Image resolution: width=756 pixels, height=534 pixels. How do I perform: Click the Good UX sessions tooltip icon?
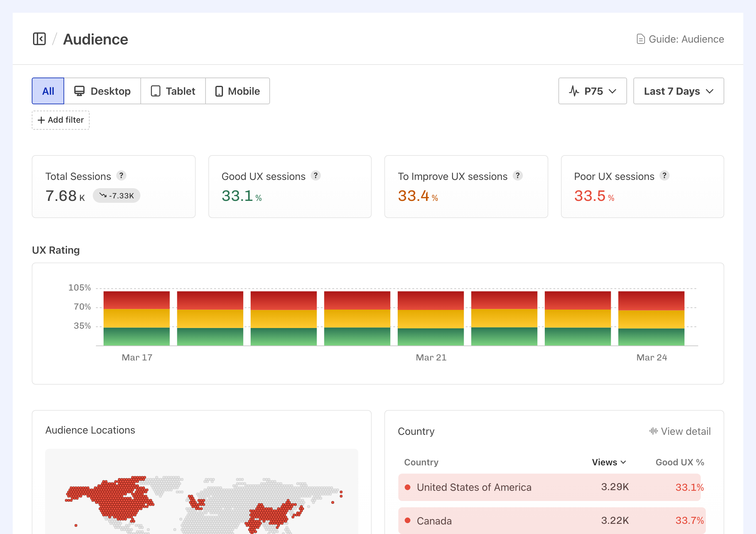click(x=316, y=175)
